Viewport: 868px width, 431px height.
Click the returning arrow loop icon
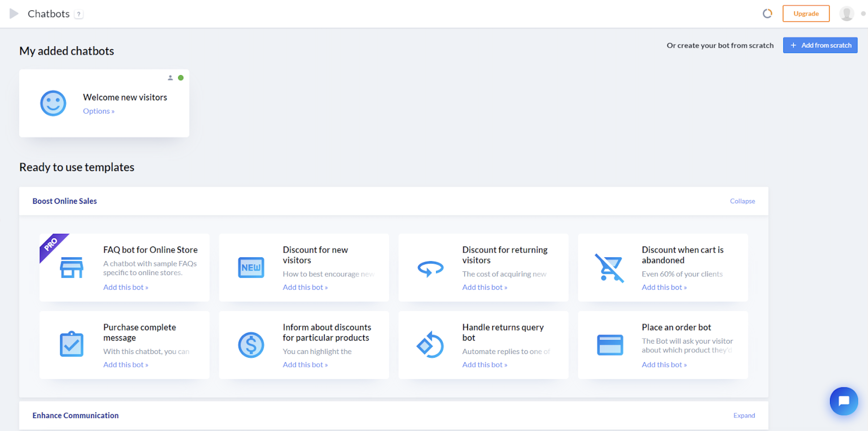point(430,269)
